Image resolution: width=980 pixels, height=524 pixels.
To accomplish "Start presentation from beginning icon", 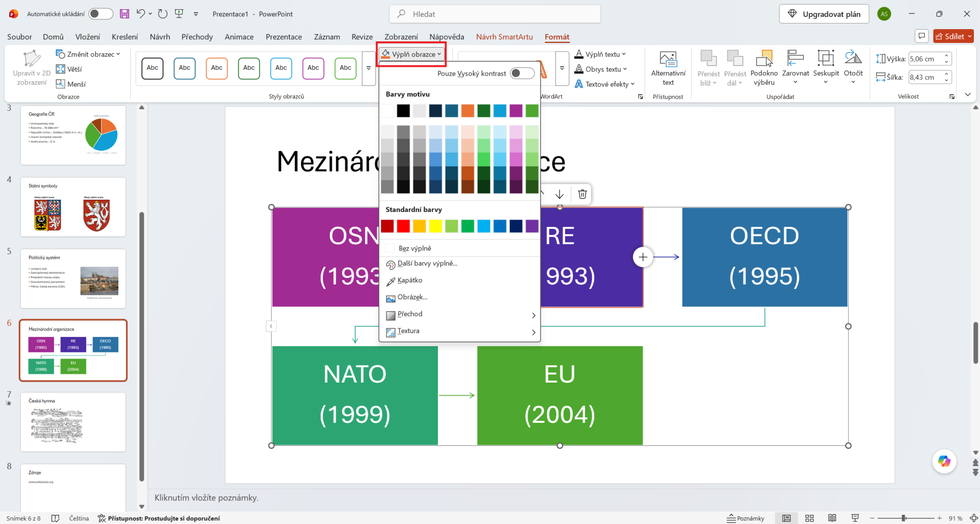I will [179, 14].
